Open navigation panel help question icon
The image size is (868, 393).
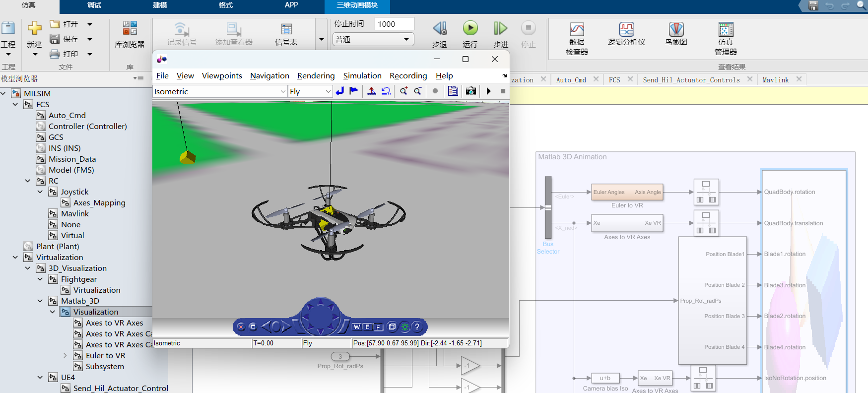pos(417,327)
